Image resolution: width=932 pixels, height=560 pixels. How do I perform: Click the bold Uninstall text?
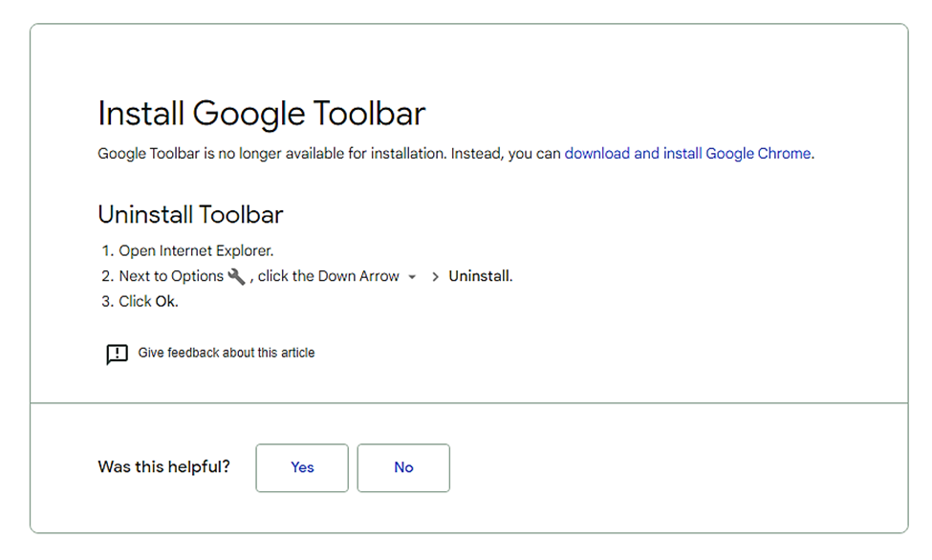click(x=480, y=276)
